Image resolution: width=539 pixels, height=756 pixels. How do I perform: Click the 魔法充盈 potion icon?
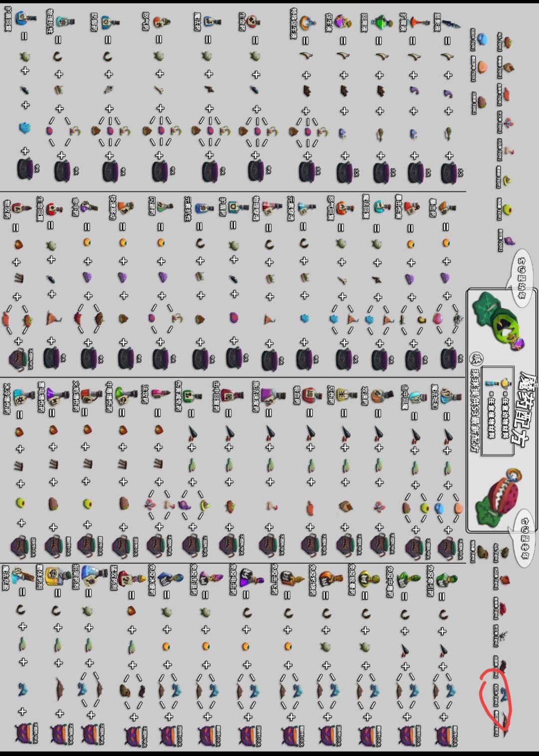[22, 575]
